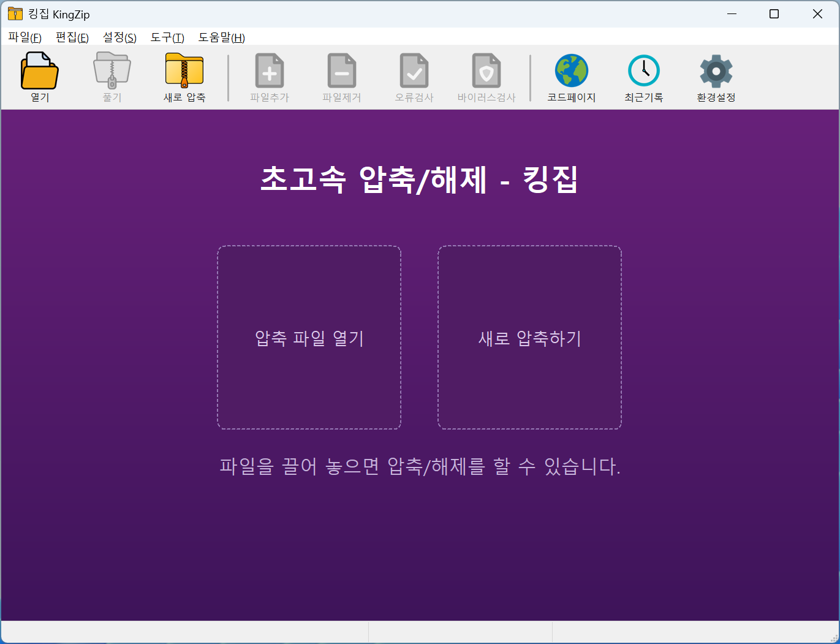Click the 새로 압축하기 box
This screenshot has height=644, width=840.
pos(529,338)
